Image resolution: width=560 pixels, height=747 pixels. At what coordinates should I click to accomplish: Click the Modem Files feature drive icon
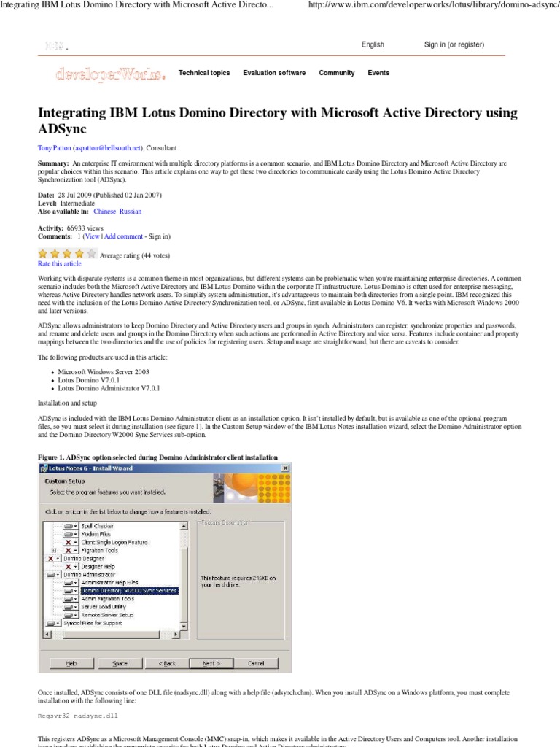(x=71, y=534)
